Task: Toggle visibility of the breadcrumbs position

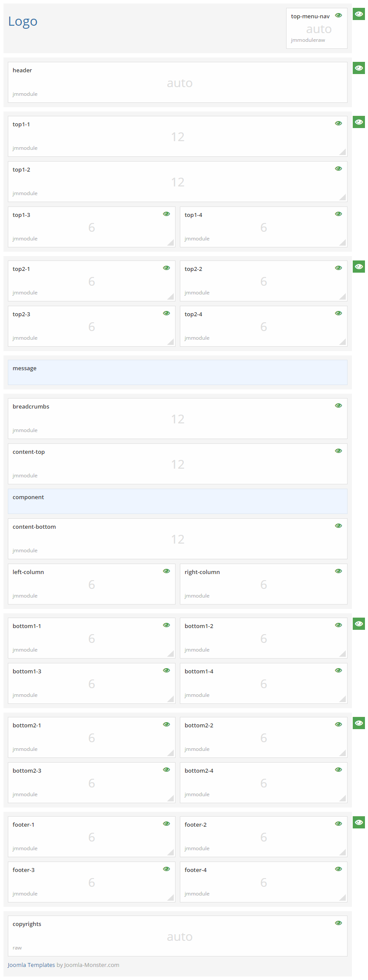Action: [338, 406]
